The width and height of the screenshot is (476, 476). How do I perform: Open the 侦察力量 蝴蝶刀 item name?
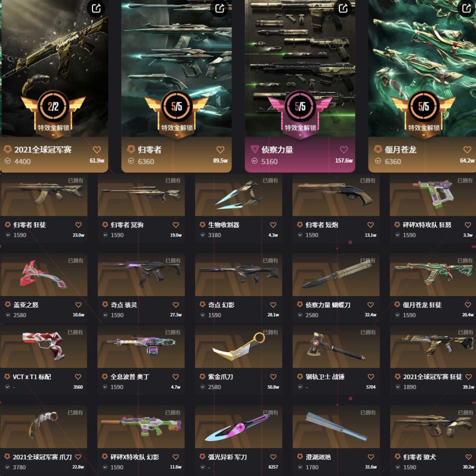[328, 305]
